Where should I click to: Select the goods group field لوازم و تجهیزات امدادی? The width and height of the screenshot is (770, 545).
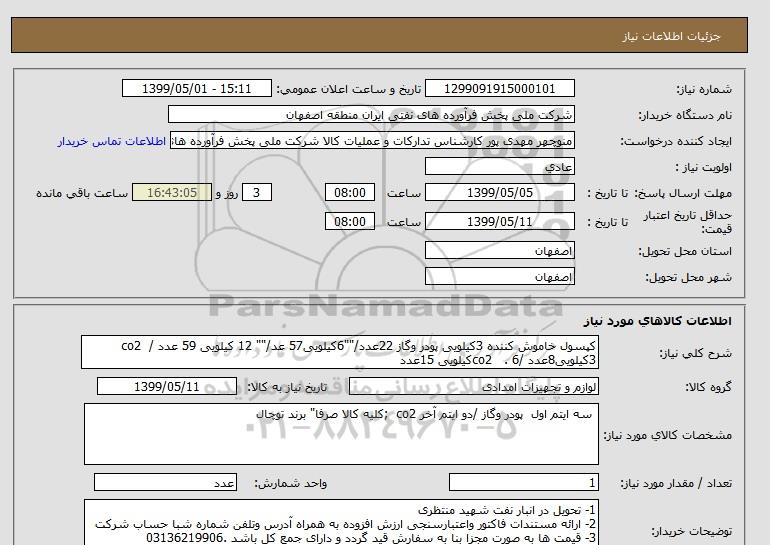(473, 386)
